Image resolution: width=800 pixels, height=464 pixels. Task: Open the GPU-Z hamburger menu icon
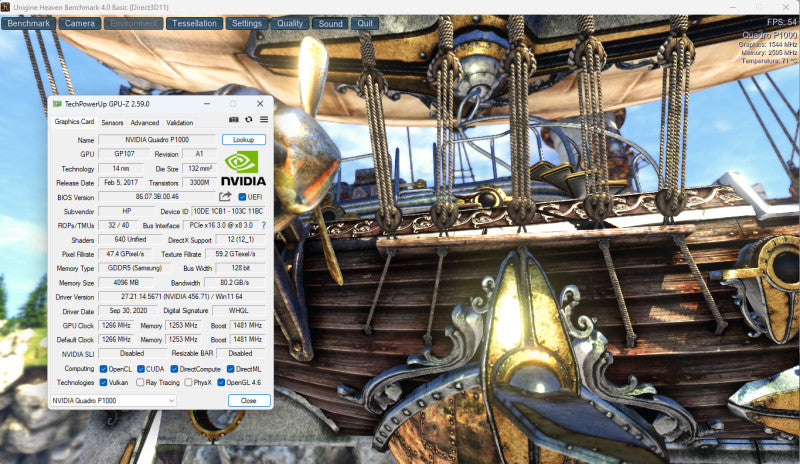tap(264, 119)
